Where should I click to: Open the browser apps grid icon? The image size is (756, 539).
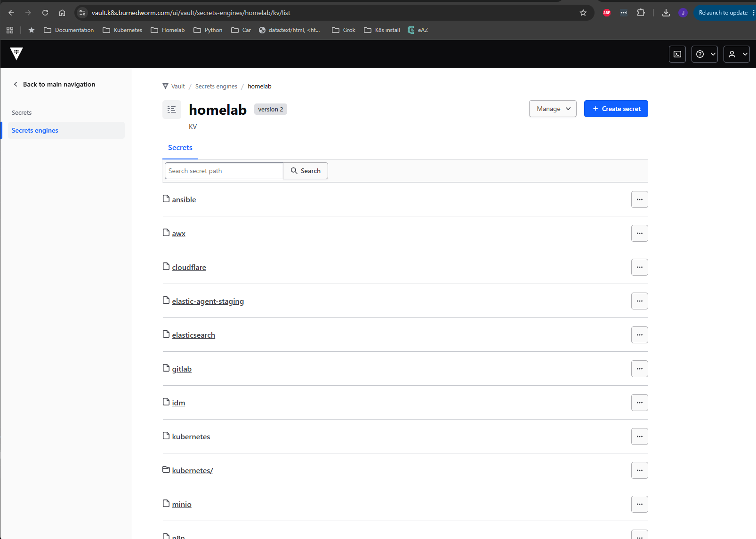10,30
